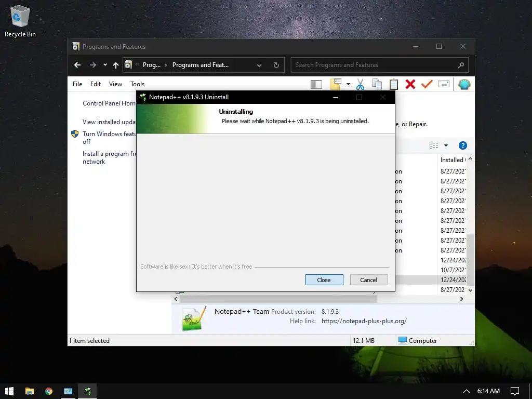The width and height of the screenshot is (532, 399).
Task: Click the Notepad++ icon in details pane
Action: (194, 319)
